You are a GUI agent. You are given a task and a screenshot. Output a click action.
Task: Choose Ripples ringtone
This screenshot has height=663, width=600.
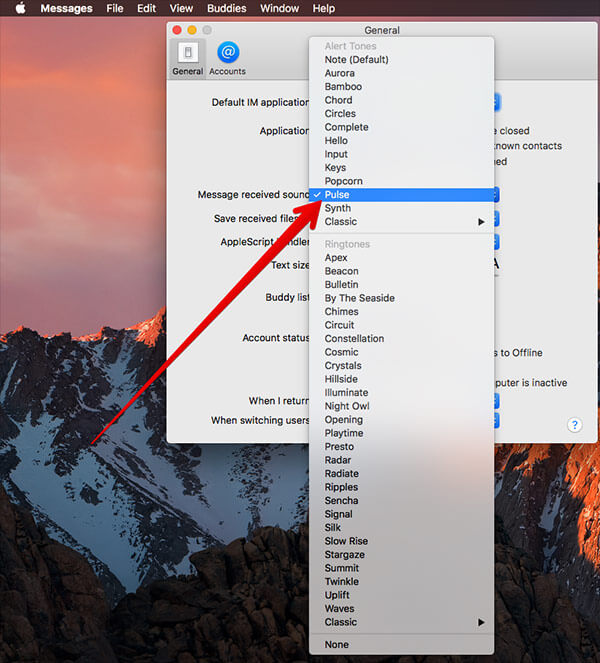(401, 488)
